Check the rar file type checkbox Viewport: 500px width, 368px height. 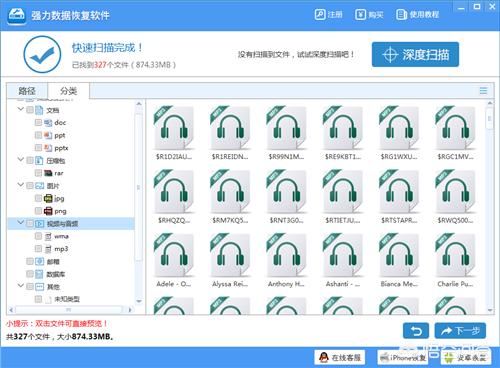click(x=38, y=173)
